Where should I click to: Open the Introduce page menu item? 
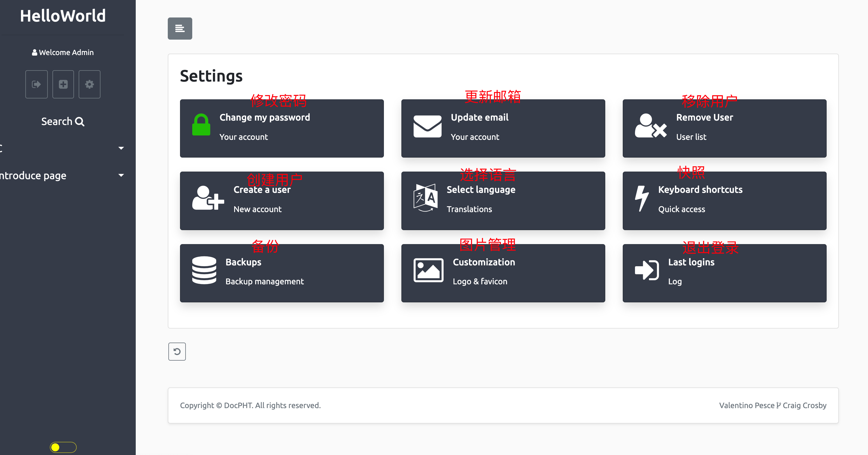[x=33, y=176]
